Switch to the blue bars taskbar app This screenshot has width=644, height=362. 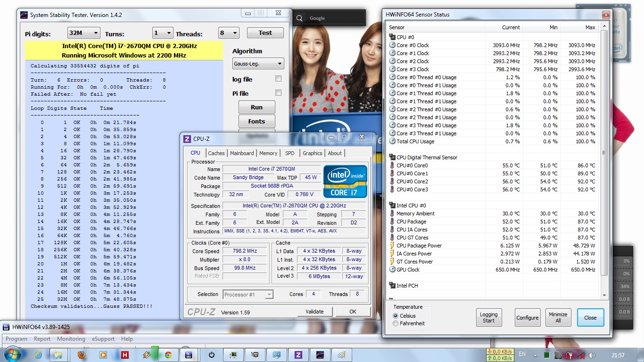pyautogui.click(x=188, y=355)
